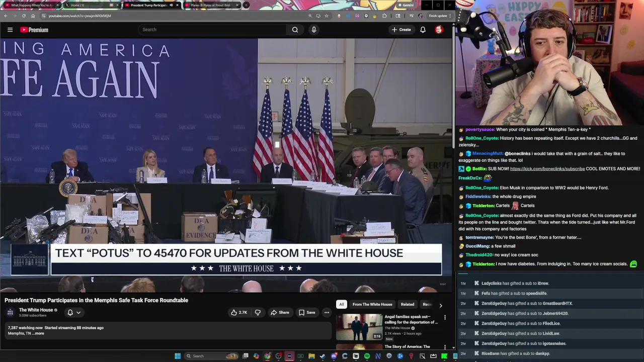Click the YouTube search input field
The width and height of the screenshot is (644, 362).
212,30
